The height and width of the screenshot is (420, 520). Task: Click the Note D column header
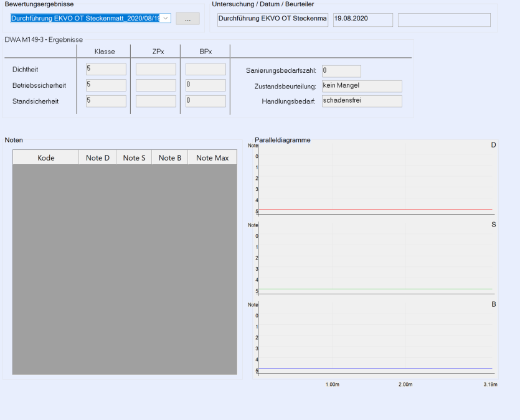pos(97,158)
